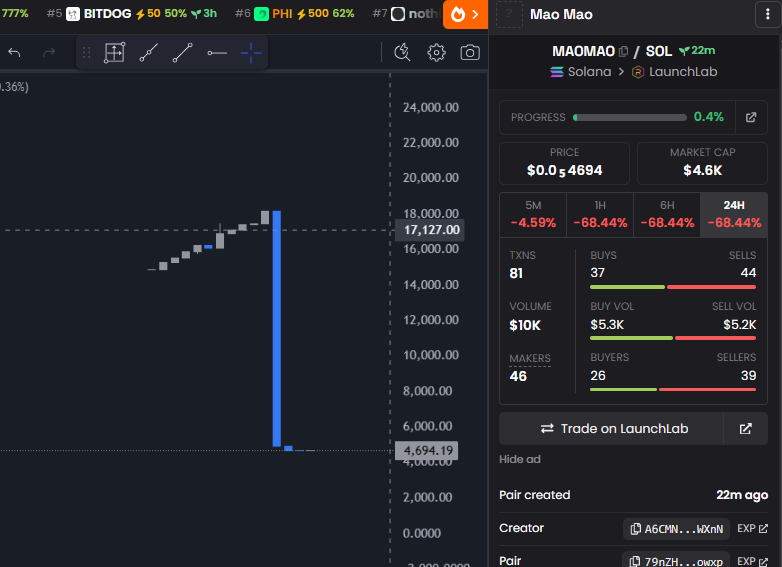Open trending token #5 BITDOG
This screenshot has width=782, height=567.
click(x=131, y=13)
